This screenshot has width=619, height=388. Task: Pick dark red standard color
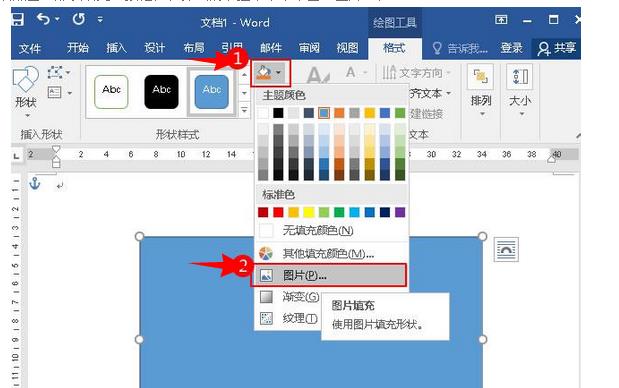pyautogui.click(x=263, y=212)
